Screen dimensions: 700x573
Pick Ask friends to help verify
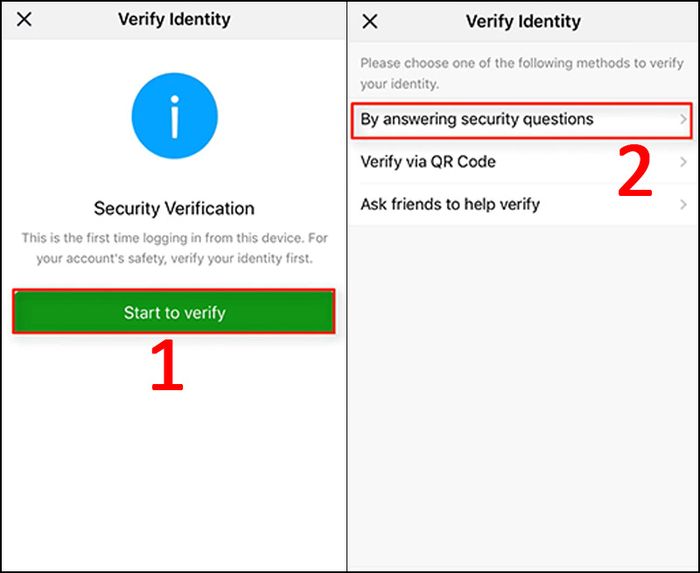(523, 204)
